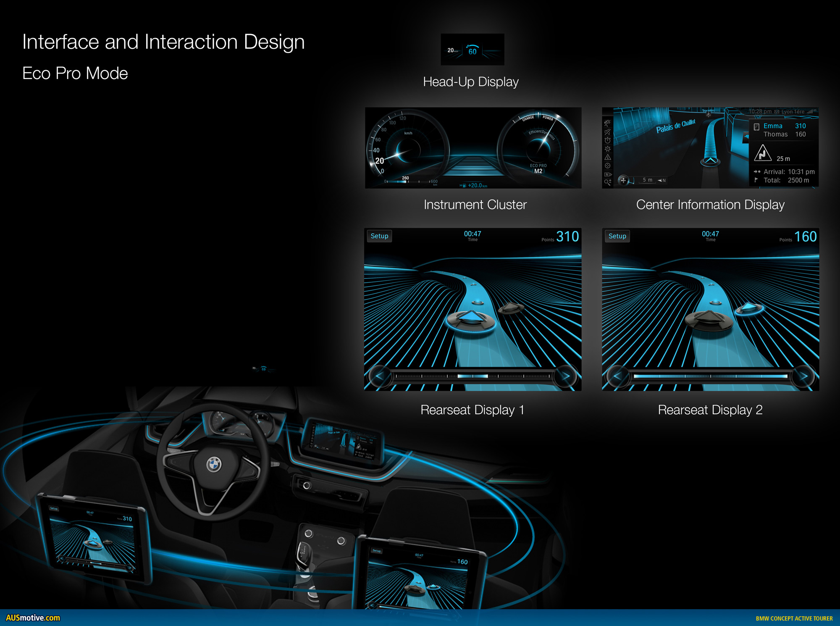840x626 pixels.
Task: Select Emma player entry in score panel
Action: pos(773,126)
